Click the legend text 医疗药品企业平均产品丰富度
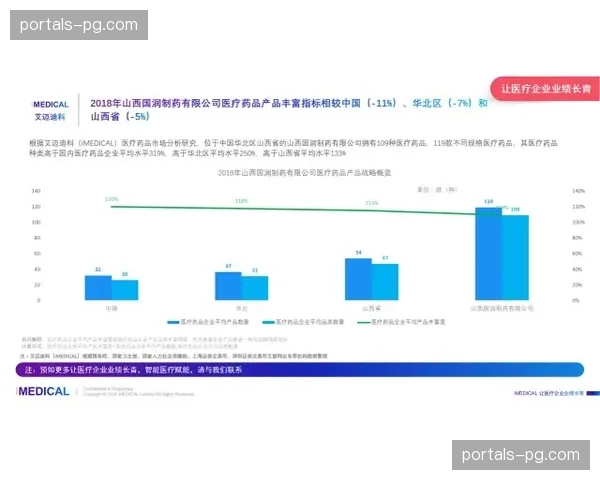 point(408,322)
